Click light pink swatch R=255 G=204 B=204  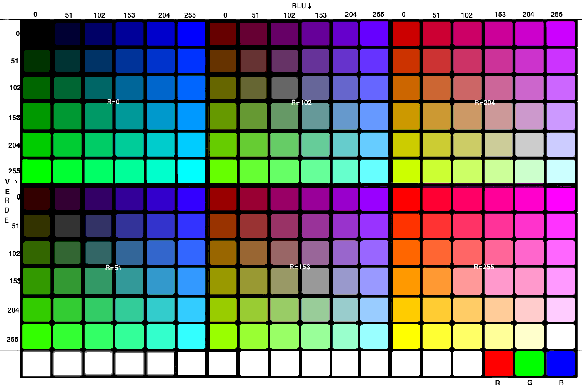(x=529, y=310)
